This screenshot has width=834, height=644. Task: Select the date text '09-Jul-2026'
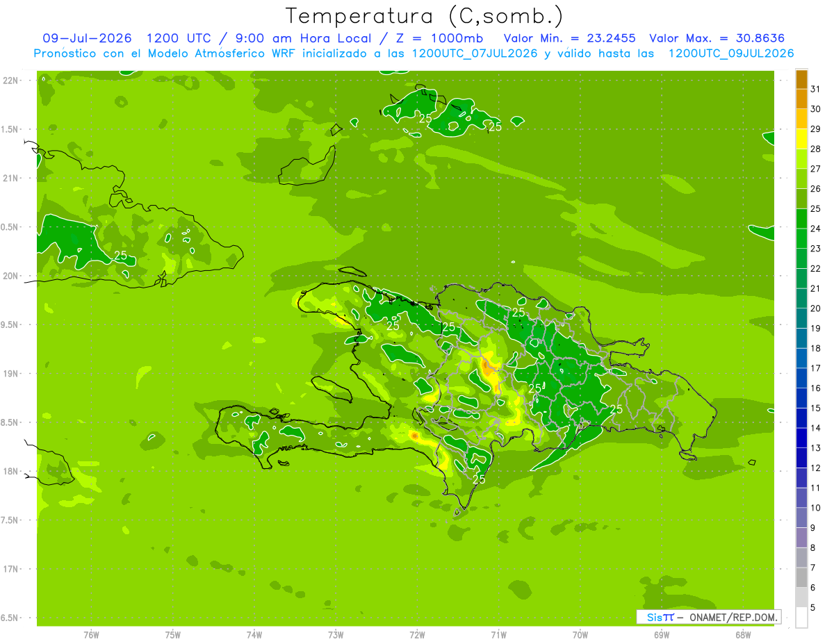(88, 38)
